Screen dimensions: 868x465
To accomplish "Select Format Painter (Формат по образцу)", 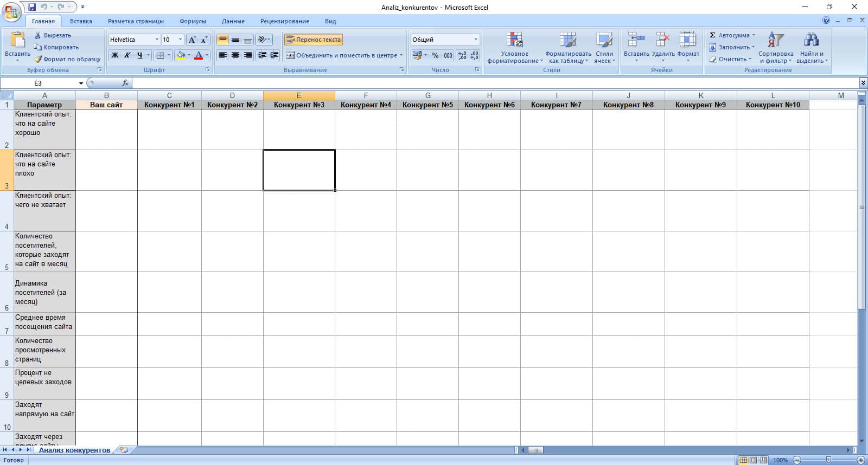I will tap(67, 59).
